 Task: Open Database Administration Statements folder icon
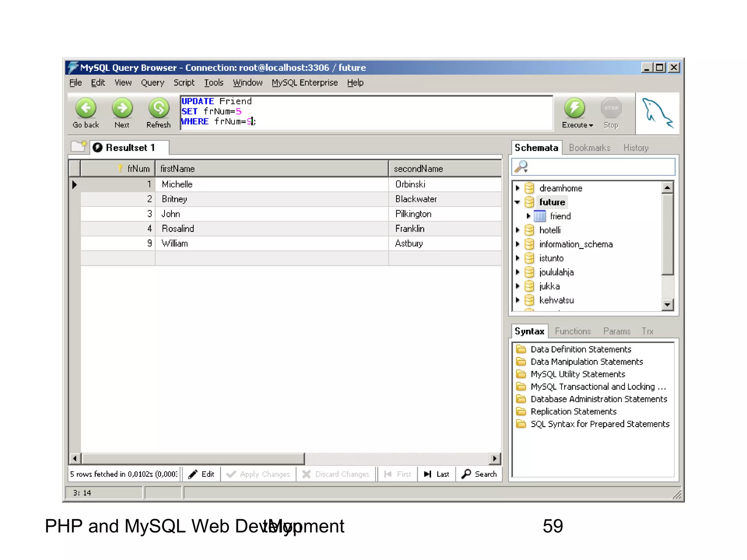521,399
